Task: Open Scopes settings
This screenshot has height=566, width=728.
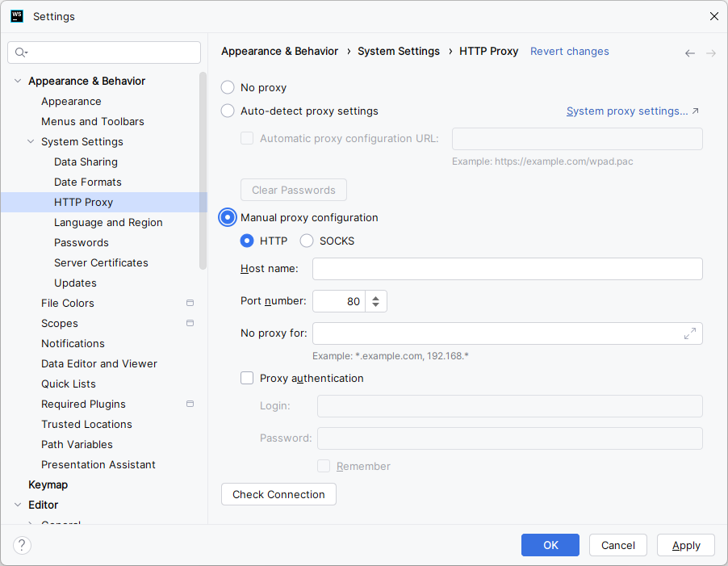Action: (x=60, y=323)
